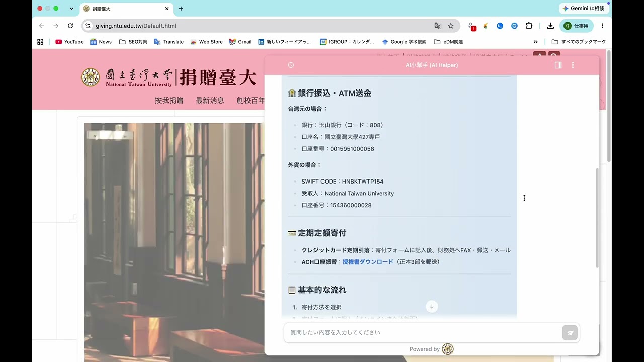View site information icon in address bar
The image size is (644, 362).
point(88,26)
